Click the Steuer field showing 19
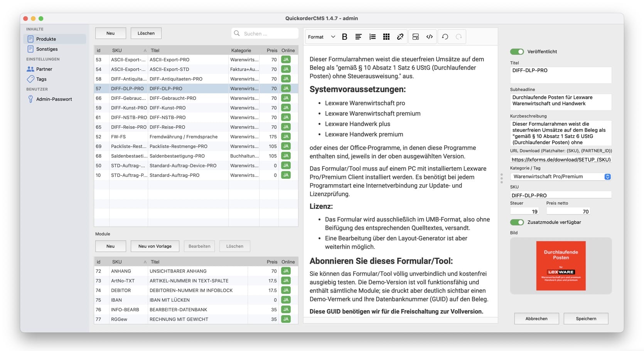Viewport: 644px width, 351px height. tap(524, 211)
